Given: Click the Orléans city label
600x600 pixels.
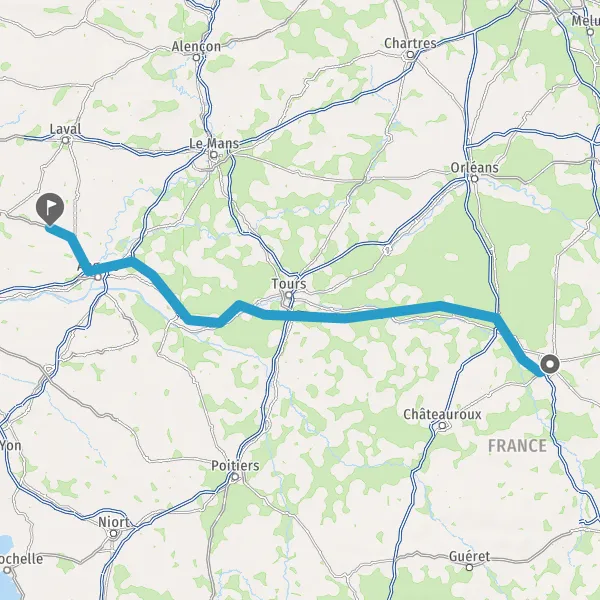Looking at the screenshot, I should 474,167.
